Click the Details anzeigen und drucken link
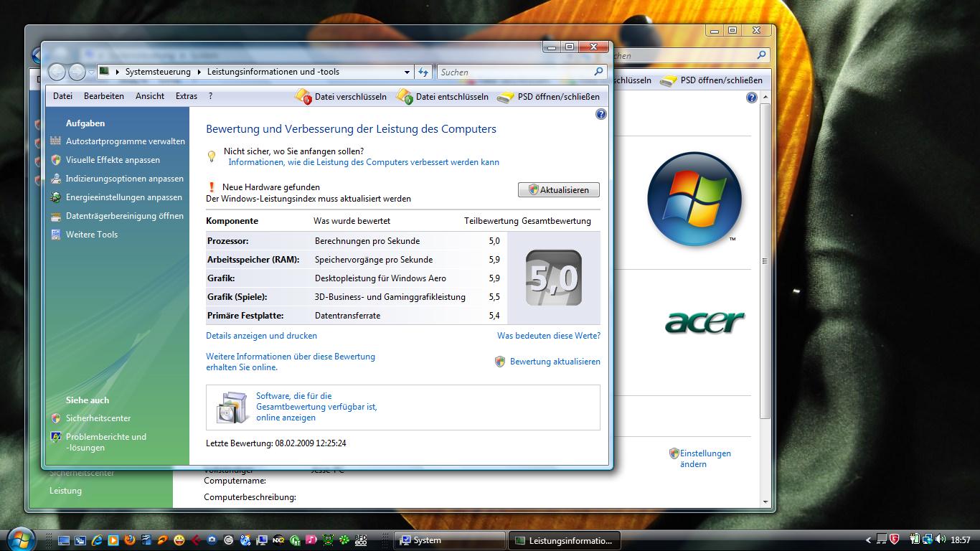This screenshot has height=551, width=980. tap(261, 336)
